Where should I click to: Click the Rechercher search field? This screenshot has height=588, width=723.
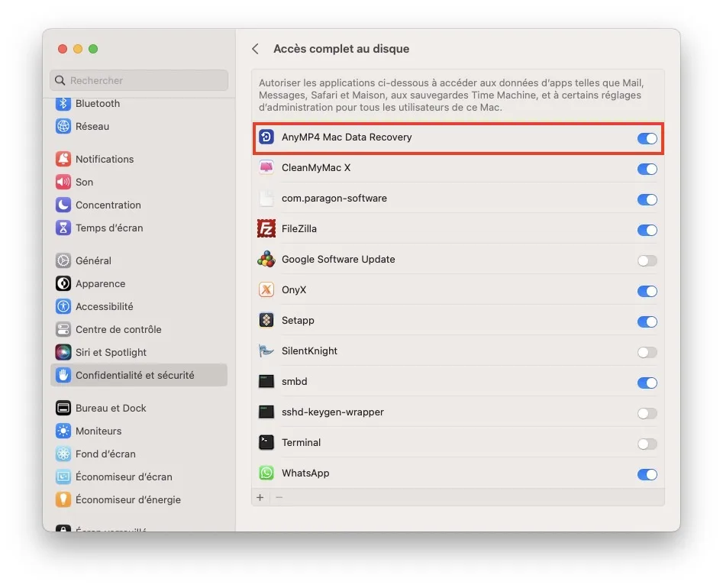[138, 80]
